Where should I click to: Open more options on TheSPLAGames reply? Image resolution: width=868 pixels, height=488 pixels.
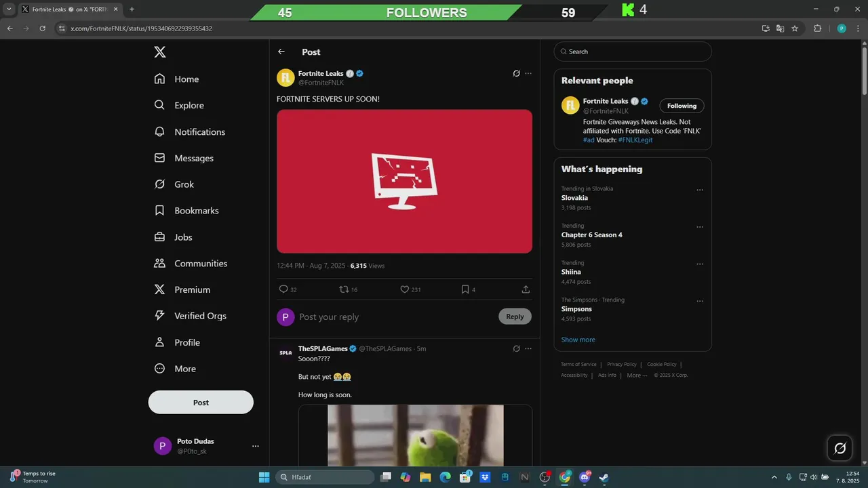pyautogui.click(x=528, y=348)
